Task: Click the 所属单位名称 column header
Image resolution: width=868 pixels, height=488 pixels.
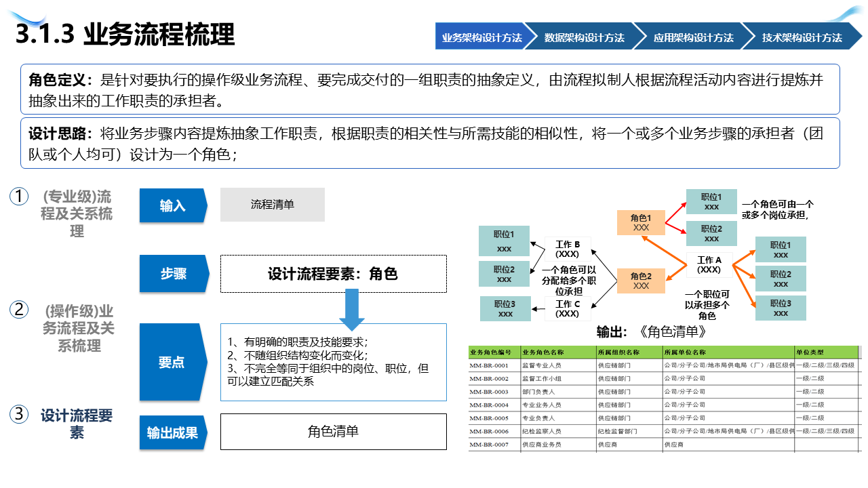Action: 728,352
